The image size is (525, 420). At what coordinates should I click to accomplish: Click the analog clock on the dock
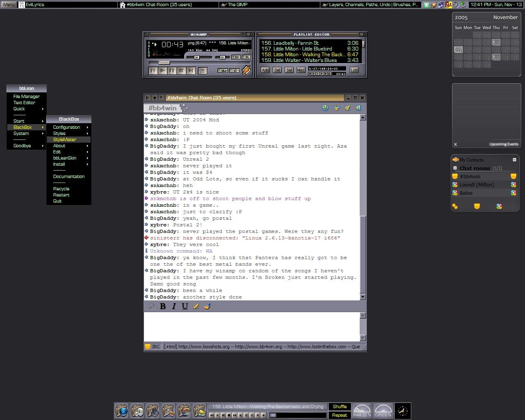[x=402, y=411]
